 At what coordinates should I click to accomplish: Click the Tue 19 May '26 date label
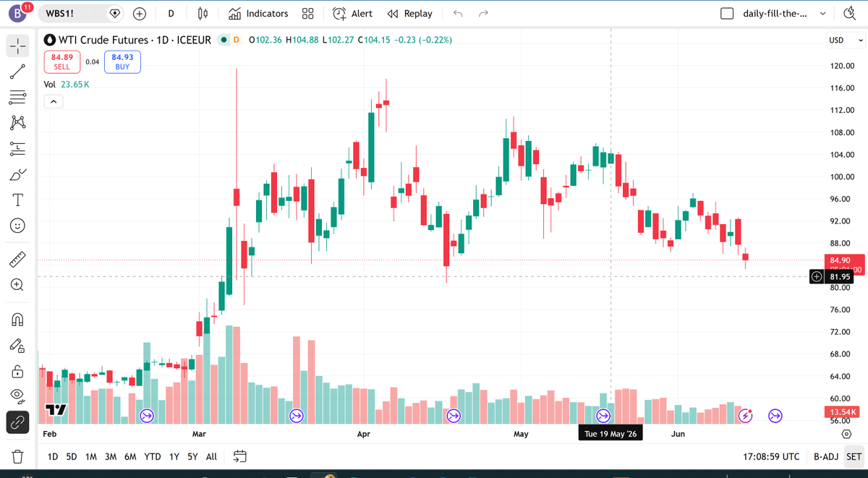[610, 434]
